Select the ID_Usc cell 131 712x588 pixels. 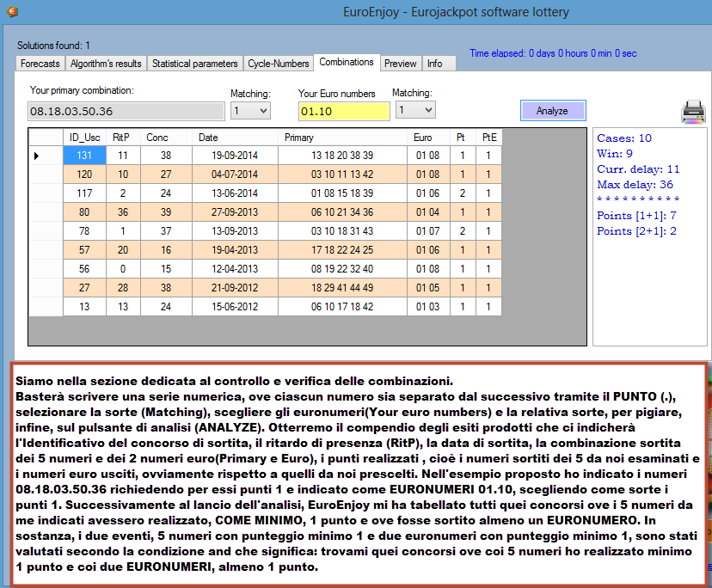tap(84, 156)
